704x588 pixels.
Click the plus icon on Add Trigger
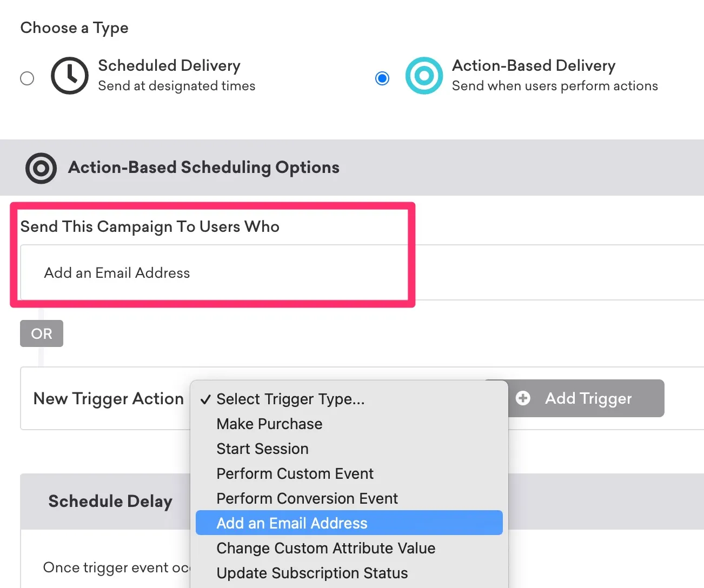[523, 398]
